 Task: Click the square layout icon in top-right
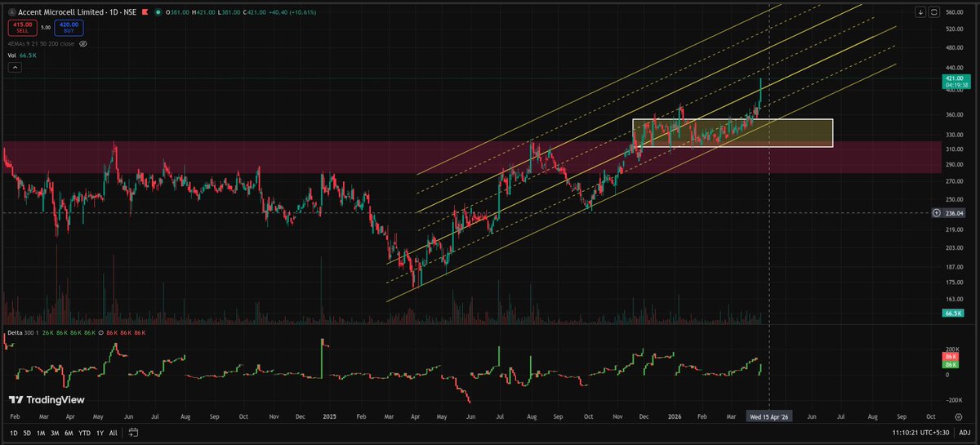coord(933,12)
